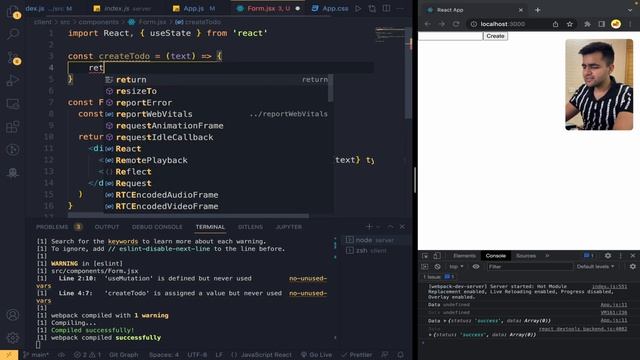
Task: Maximize the terminal panel with chevron
Action: click(391, 227)
